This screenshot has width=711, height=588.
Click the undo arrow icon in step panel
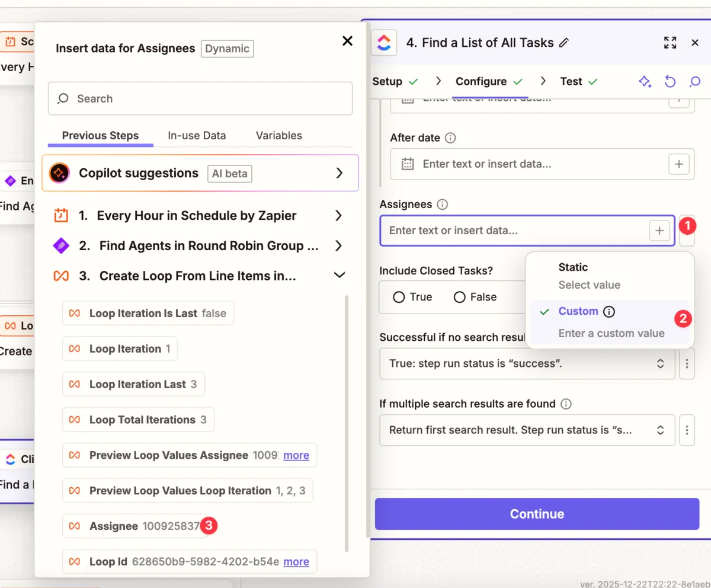[x=670, y=82]
